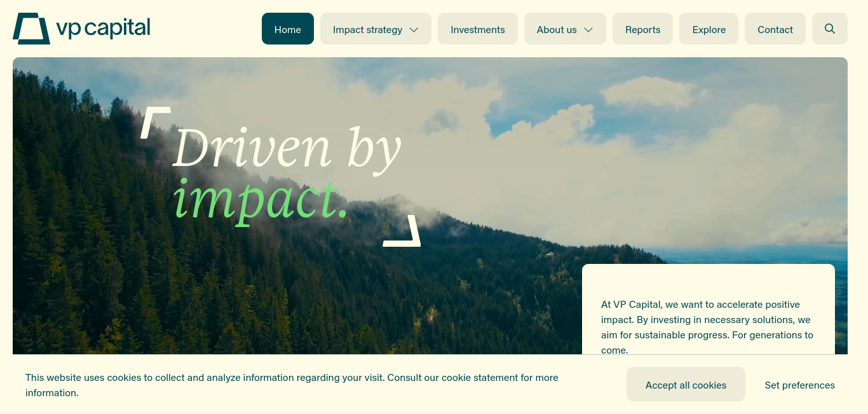The height and width of the screenshot is (414, 868).
Task: Navigate to the Explore page
Action: pos(709,29)
